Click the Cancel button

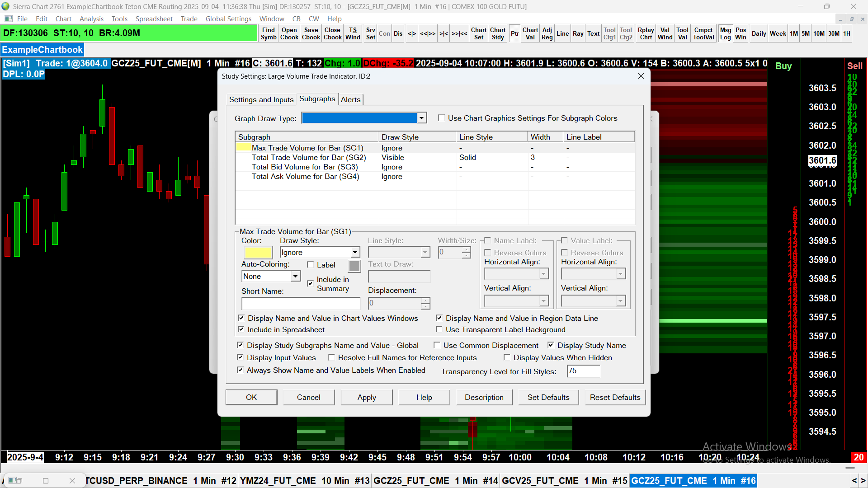coord(309,397)
